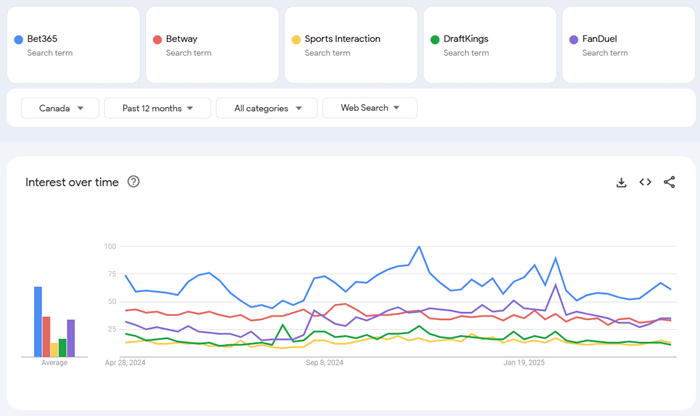Image resolution: width=700 pixels, height=416 pixels.
Task: Click the 50 y-axis label
Action: [112, 302]
